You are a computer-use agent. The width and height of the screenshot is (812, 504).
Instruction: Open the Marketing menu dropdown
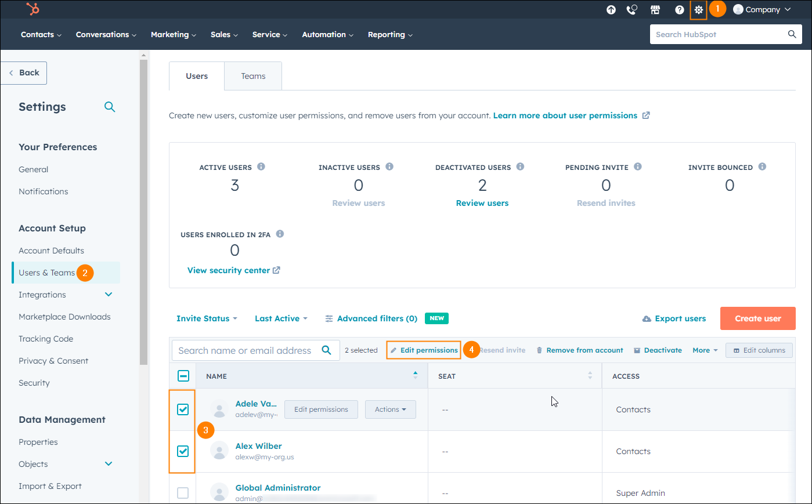click(173, 35)
